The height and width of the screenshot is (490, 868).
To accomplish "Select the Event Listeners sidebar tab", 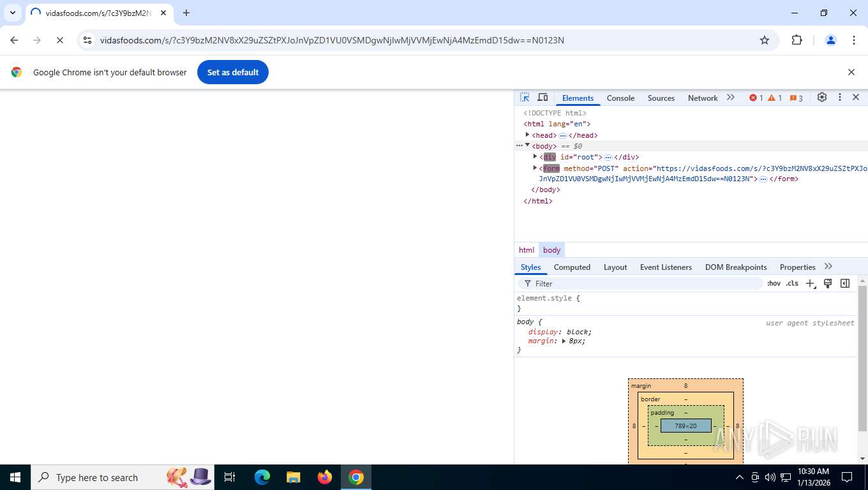I will point(666,267).
